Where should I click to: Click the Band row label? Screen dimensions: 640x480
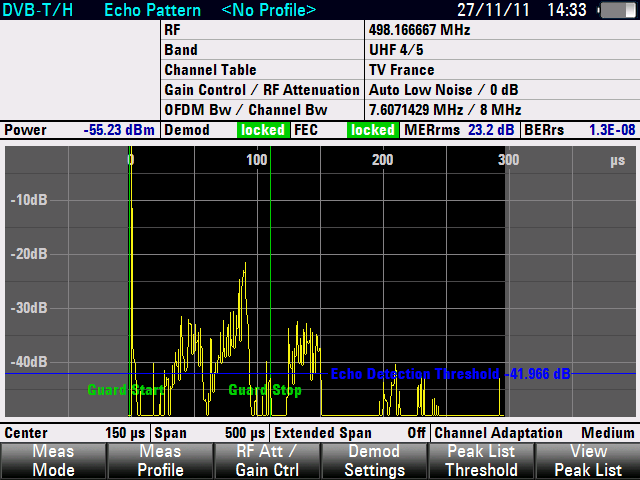coord(181,50)
